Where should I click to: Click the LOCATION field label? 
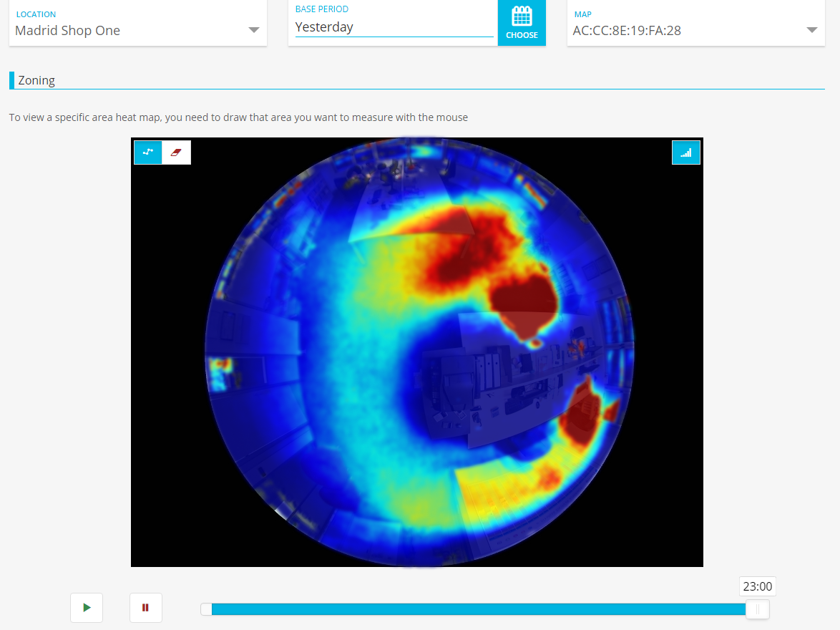tap(36, 14)
